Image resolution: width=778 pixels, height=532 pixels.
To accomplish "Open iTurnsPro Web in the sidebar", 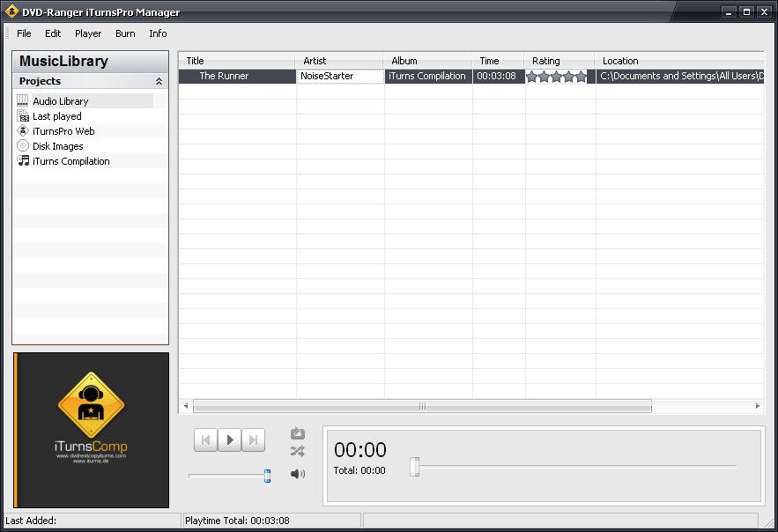I will pos(63,131).
